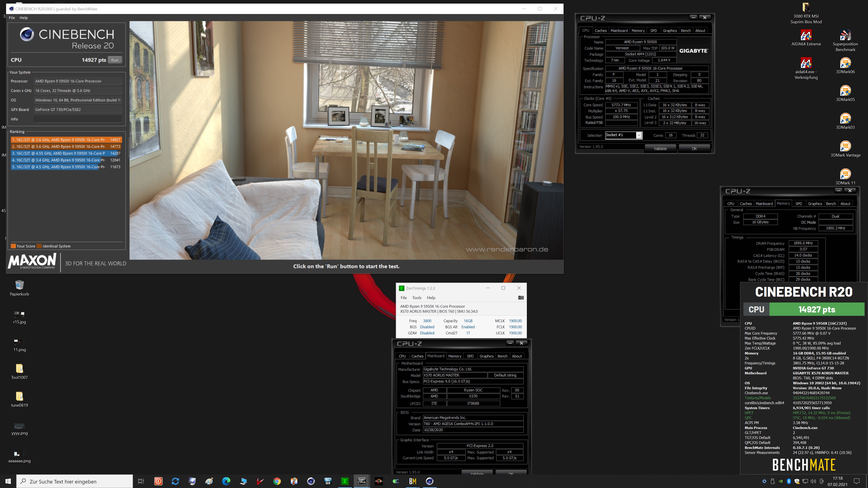This screenshot has height=488, width=868.
Task: Open Graphics tab in memory CPU-Z window
Action: (x=815, y=203)
